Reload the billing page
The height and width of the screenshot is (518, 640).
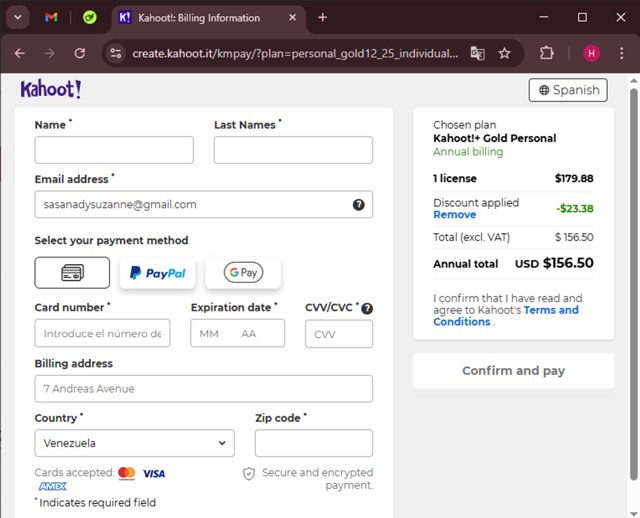point(79,53)
